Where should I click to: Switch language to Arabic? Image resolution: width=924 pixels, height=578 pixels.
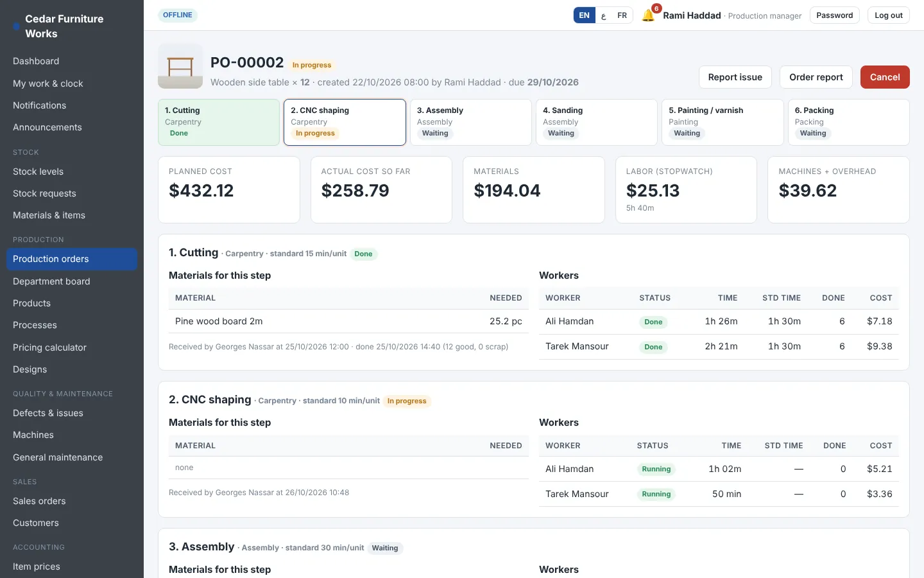603,15
